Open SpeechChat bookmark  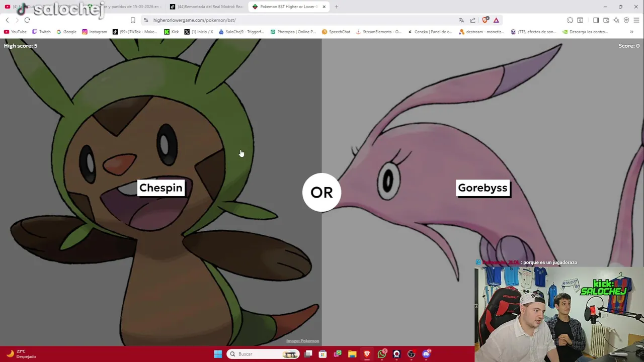coord(336,32)
